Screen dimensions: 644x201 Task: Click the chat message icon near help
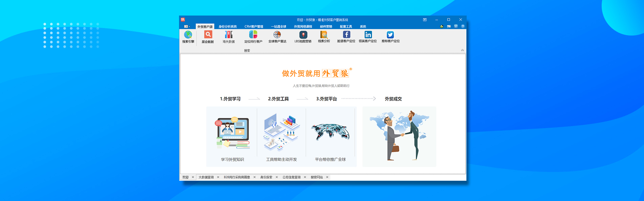449,26
